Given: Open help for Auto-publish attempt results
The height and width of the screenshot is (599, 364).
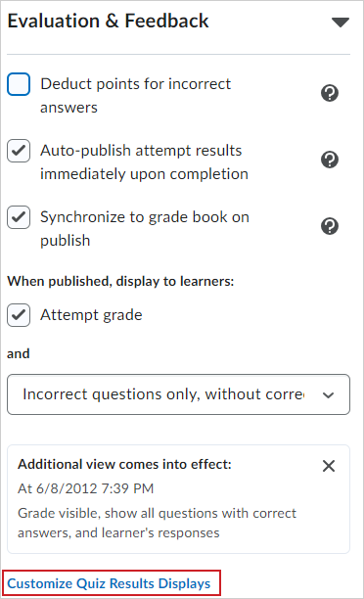Looking at the screenshot, I should 330,160.
